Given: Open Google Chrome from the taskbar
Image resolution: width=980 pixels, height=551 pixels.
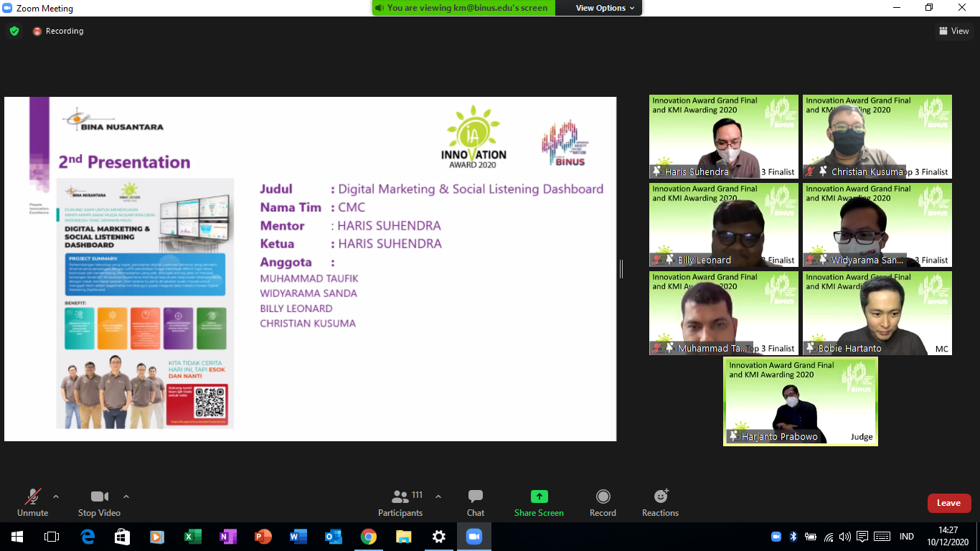Looking at the screenshot, I should 369,537.
